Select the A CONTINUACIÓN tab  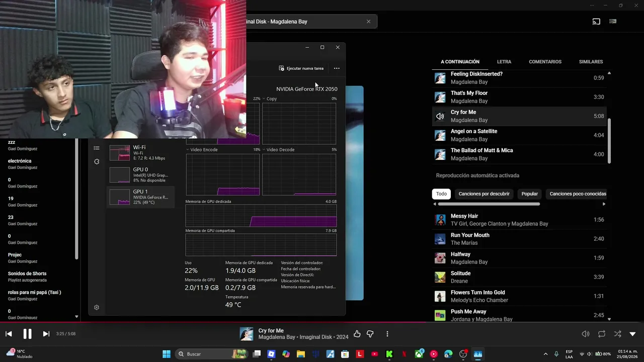click(x=460, y=62)
